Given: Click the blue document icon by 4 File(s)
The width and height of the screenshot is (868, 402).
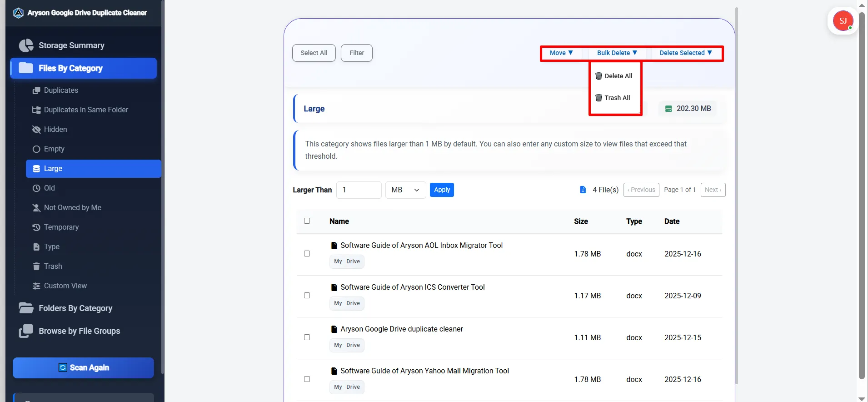Looking at the screenshot, I should tap(583, 190).
